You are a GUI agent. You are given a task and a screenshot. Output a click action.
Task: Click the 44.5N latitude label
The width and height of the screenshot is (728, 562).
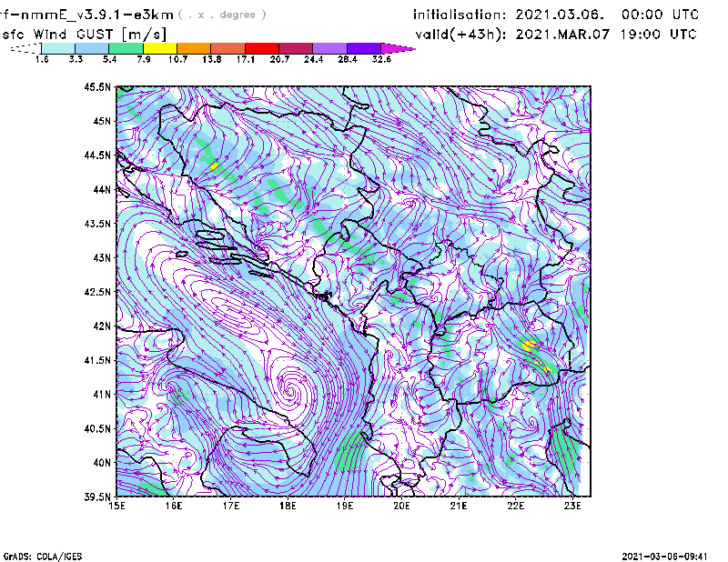pos(97,155)
